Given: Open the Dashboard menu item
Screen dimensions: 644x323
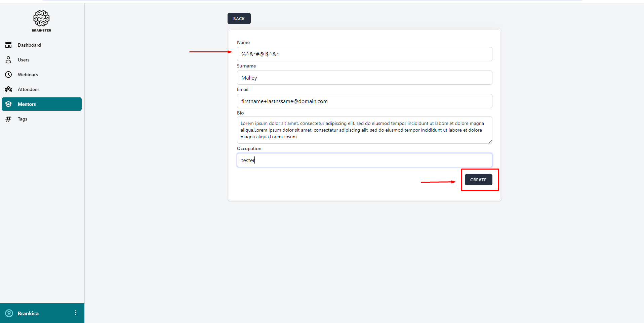Looking at the screenshot, I should click(x=29, y=45).
